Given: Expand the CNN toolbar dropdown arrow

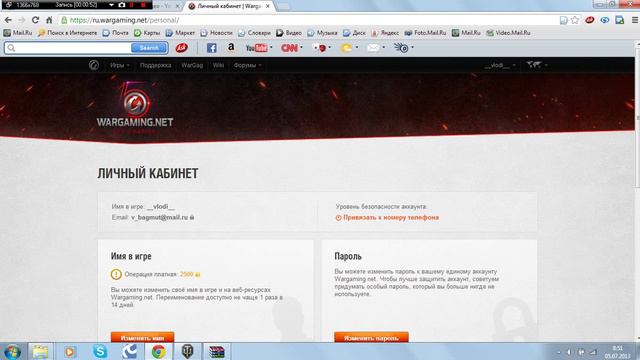Looking at the screenshot, I should point(301,48).
